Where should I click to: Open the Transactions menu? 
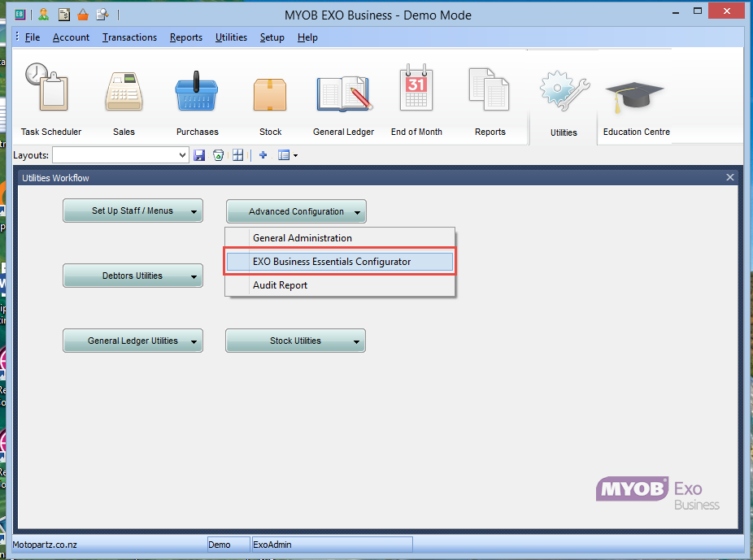pyautogui.click(x=129, y=37)
